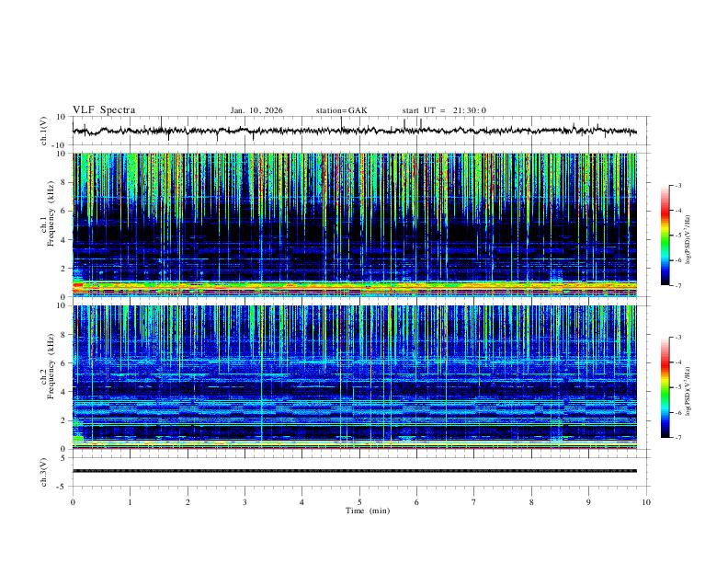Click the ch.1 waveform trace at top
The width and height of the screenshot is (728, 563).
[x=354, y=131]
